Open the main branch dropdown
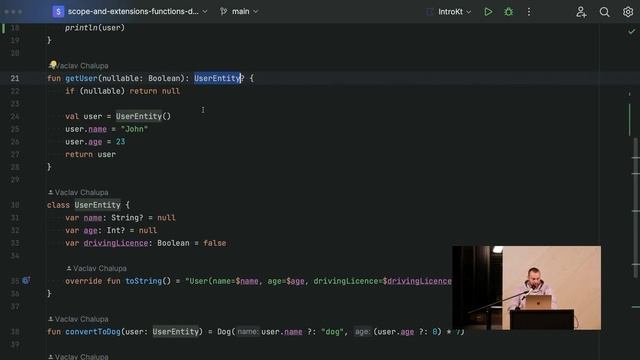The height and width of the screenshot is (360, 640). tap(239, 11)
